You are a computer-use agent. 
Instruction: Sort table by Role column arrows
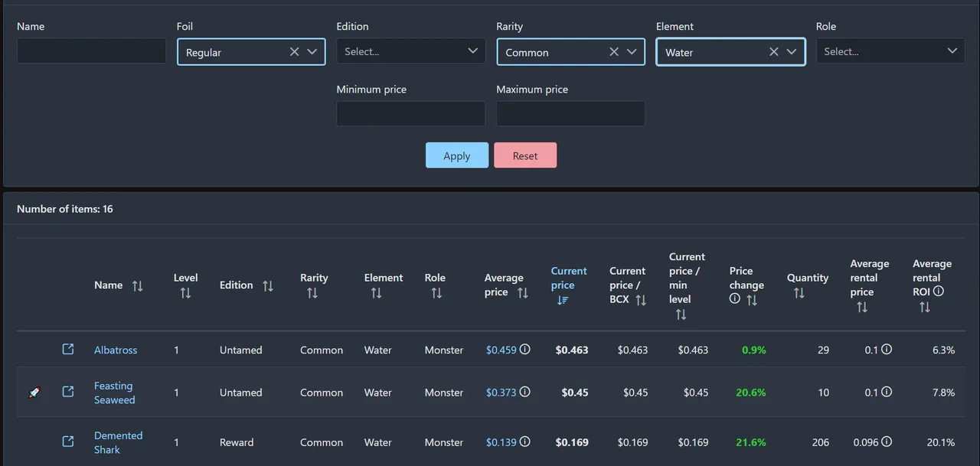(x=436, y=293)
